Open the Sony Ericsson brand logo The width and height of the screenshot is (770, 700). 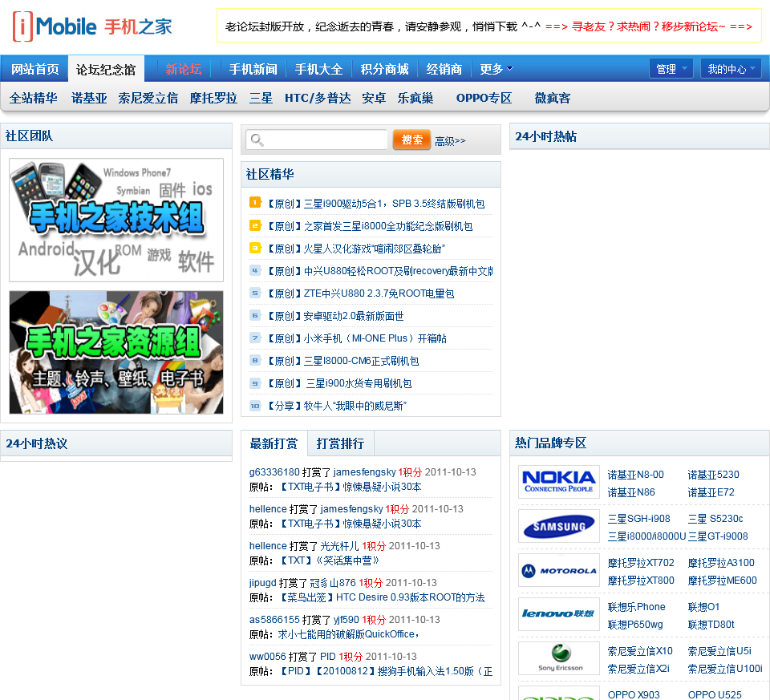(x=559, y=658)
